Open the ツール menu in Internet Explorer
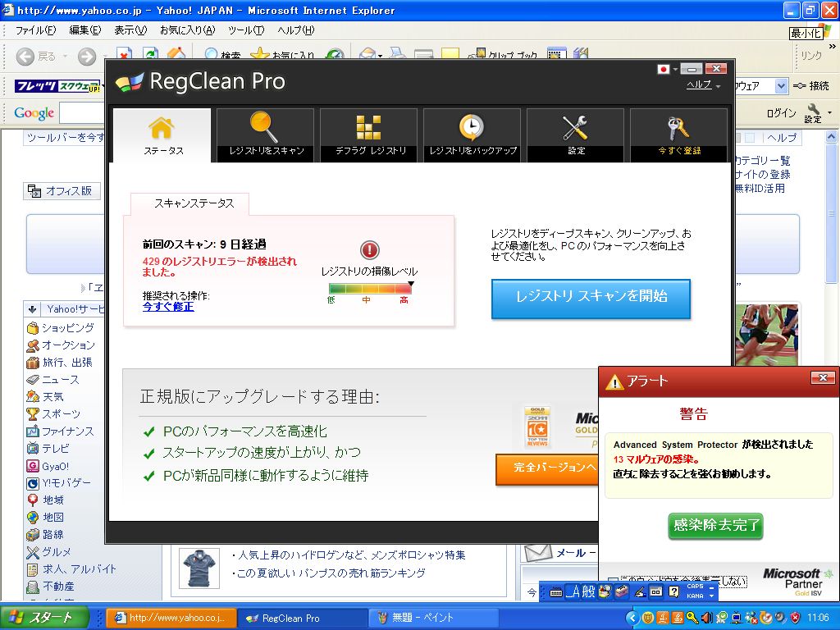Viewport: 840px width, 630px height. click(x=246, y=30)
